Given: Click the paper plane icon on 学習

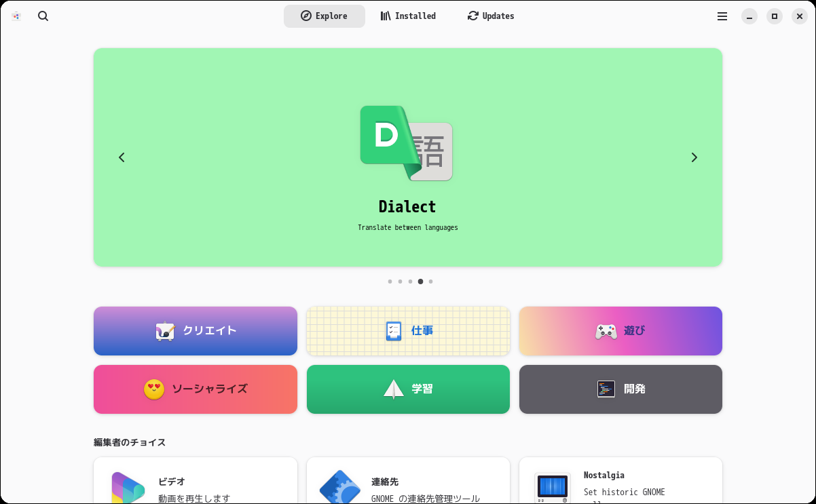Looking at the screenshot, I should pos(394,389).
